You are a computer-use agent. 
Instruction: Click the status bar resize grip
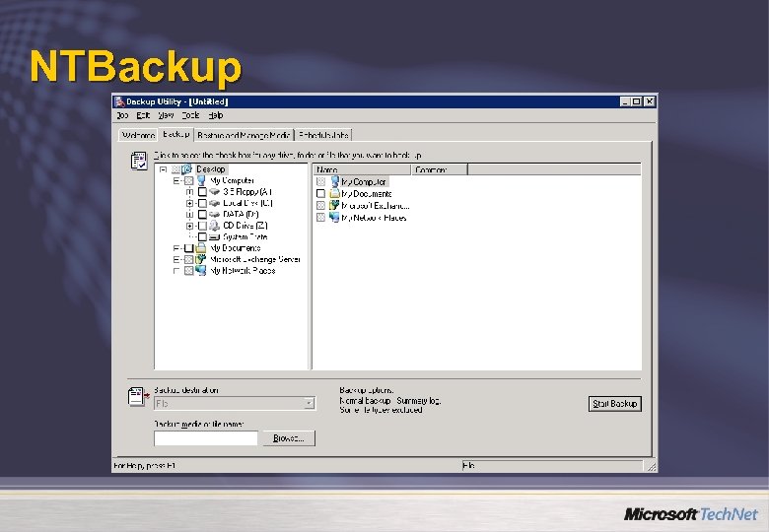click(x=651, y=467)
